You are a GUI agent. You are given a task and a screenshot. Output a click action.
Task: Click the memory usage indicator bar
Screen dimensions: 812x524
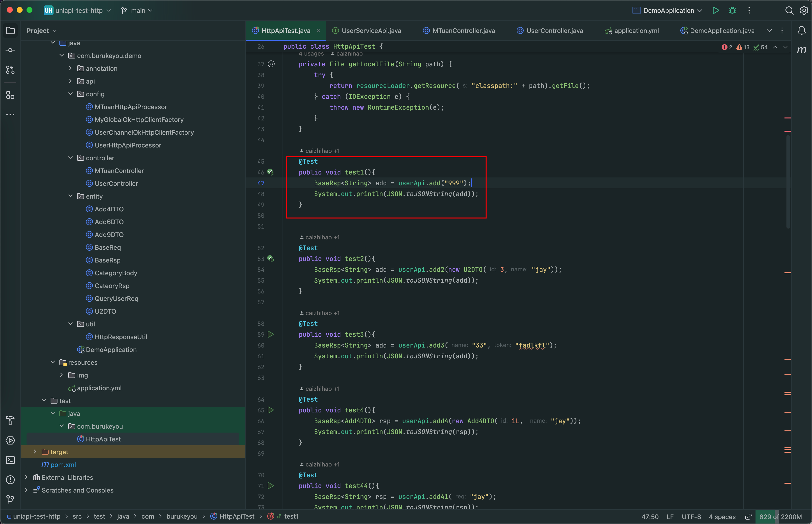(780, 517)
